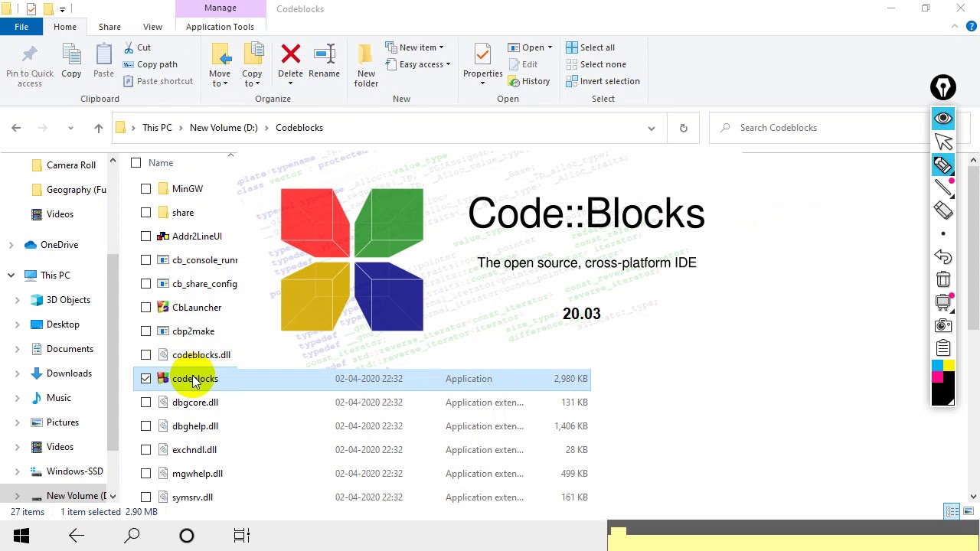The image size is (980, 551).
Task: Click the Help question mark icon
Action: pos(971,27)
